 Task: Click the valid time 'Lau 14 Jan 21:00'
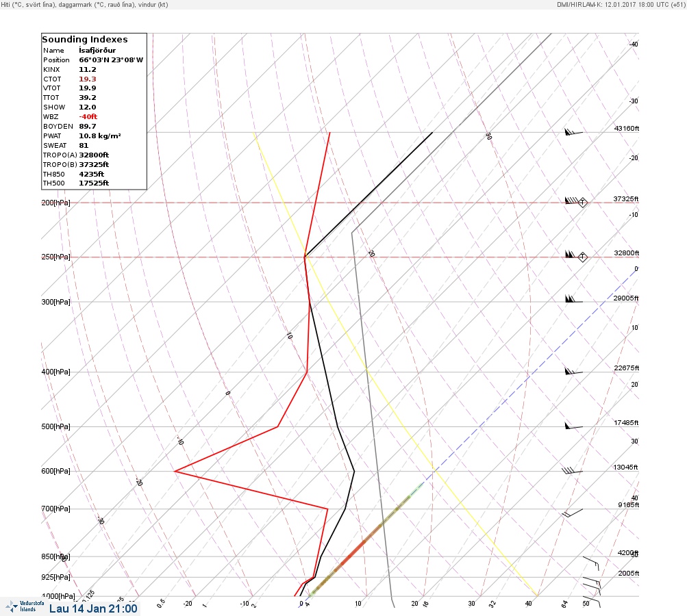pos(93,609)
